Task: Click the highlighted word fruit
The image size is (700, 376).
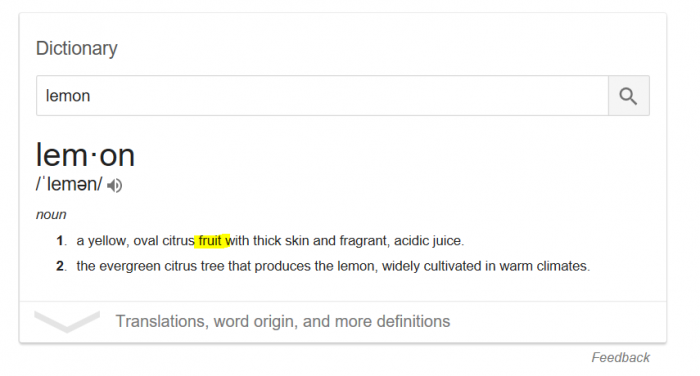Action: [x=210, y=241]
